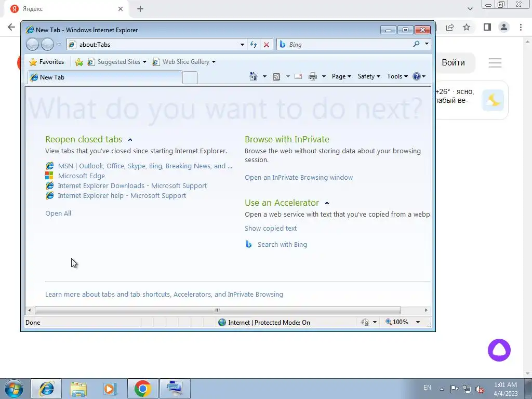Click Internet Protected Mode status text
Image resolution: width=532 pixels, height=399 pixels.
click(269, 322)
